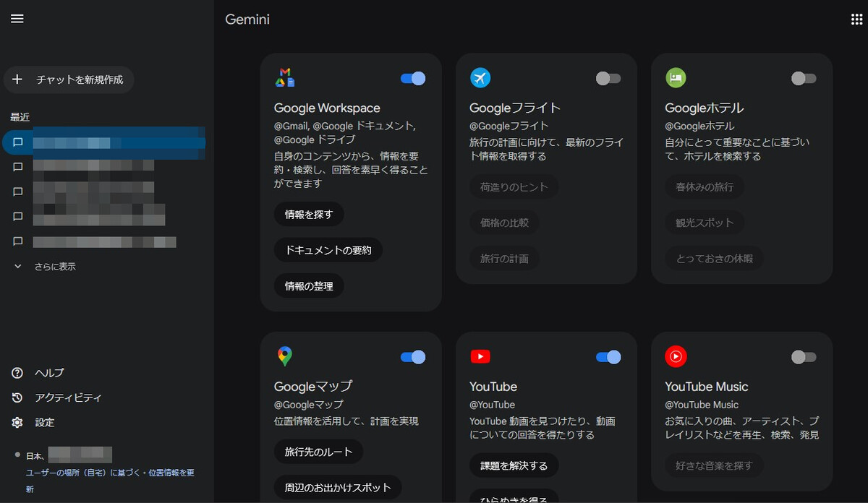868x503 pixels.
Task: Click the Google Workspace card title
Action: coord(327,108)
